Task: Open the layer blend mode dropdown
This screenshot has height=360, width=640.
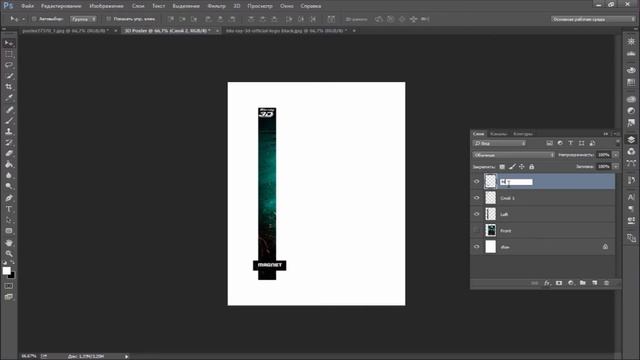Action: [x=513, y=155]
